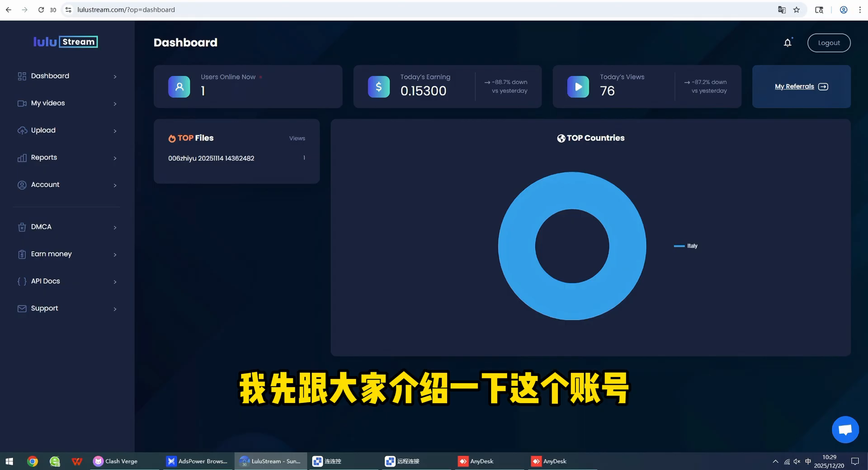This screenshot has height=470, width=868.
Task: Click the Today's Earning dollar icon
Action: pos(379,87)
